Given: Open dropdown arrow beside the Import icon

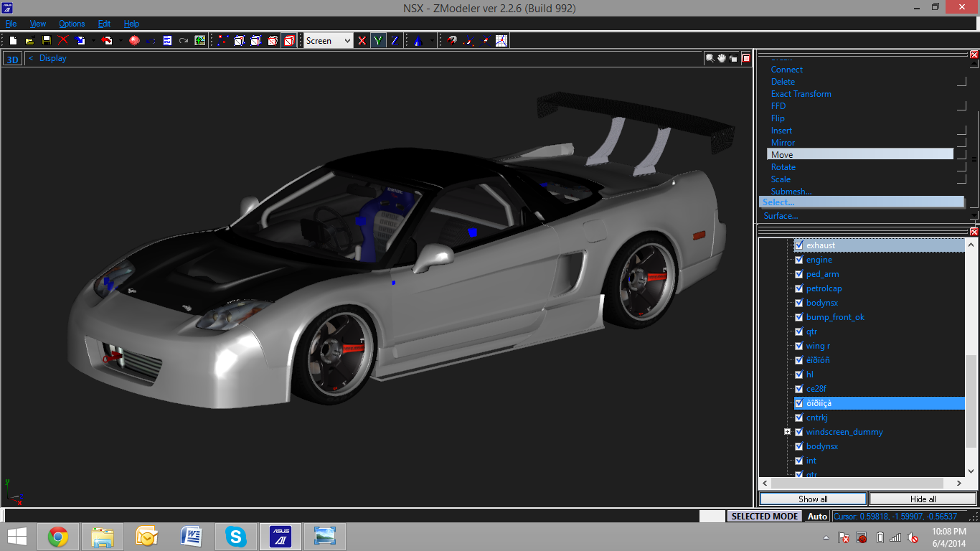Looking at the screenshot, I should [93, 41].
